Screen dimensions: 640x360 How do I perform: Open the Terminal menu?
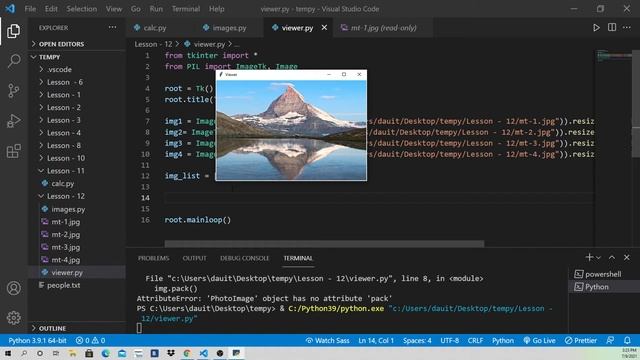pyautogui.click(x=186, y=9)
